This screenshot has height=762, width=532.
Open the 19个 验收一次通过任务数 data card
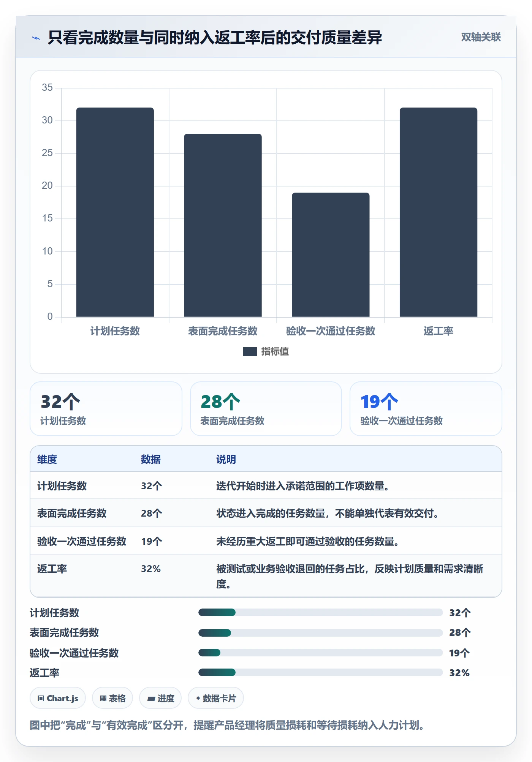pyautogui.click(x=426, y=409)
